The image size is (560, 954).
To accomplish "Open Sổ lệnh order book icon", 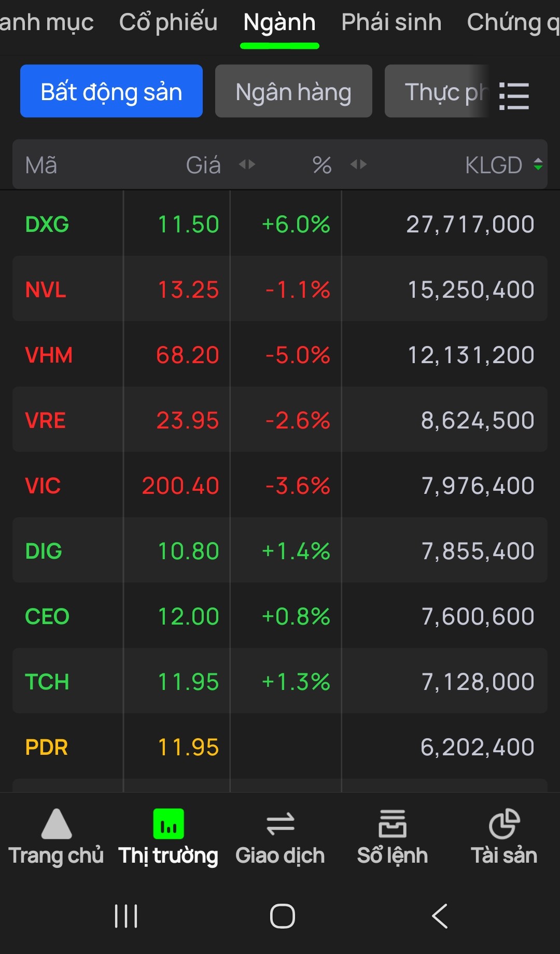I will (393, 824).
